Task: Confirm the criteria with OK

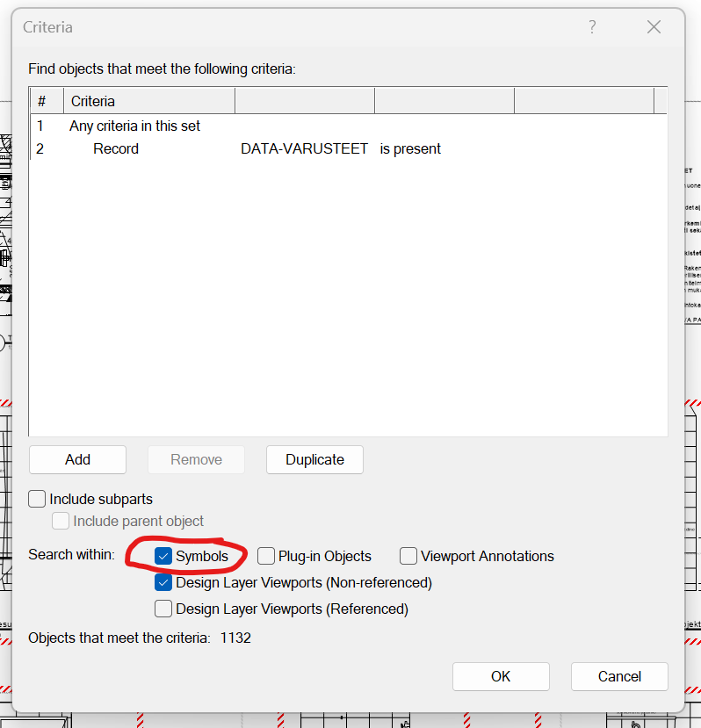Action: pos(501,676)
